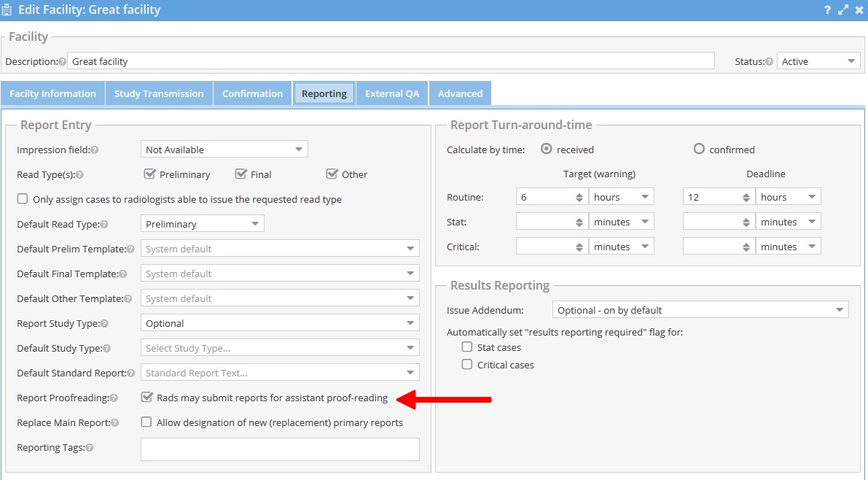The image size is (868, 480).
Task: Increase the Routine target hours value
Action: pyautogui.click(x=579, y=194)
